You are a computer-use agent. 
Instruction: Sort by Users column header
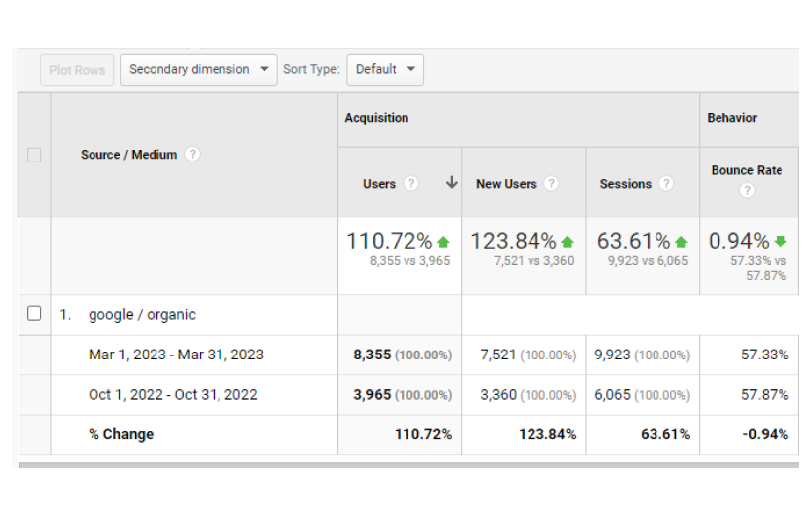(x=379, y=184)
